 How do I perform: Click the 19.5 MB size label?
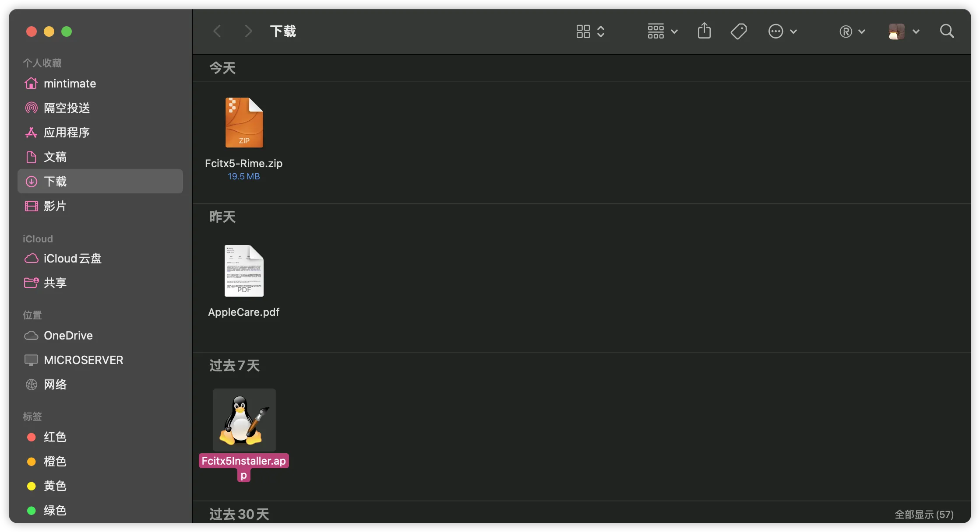244,176
